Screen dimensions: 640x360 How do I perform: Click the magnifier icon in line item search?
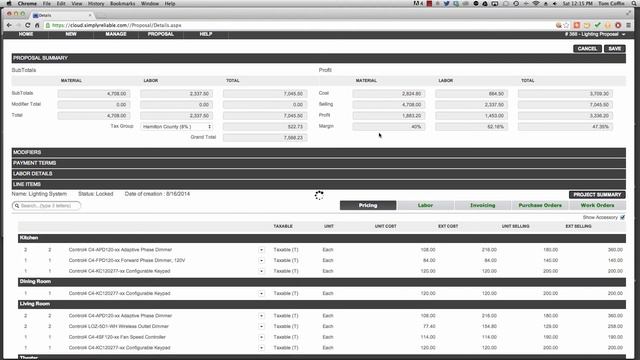click(x=17, y=206)
